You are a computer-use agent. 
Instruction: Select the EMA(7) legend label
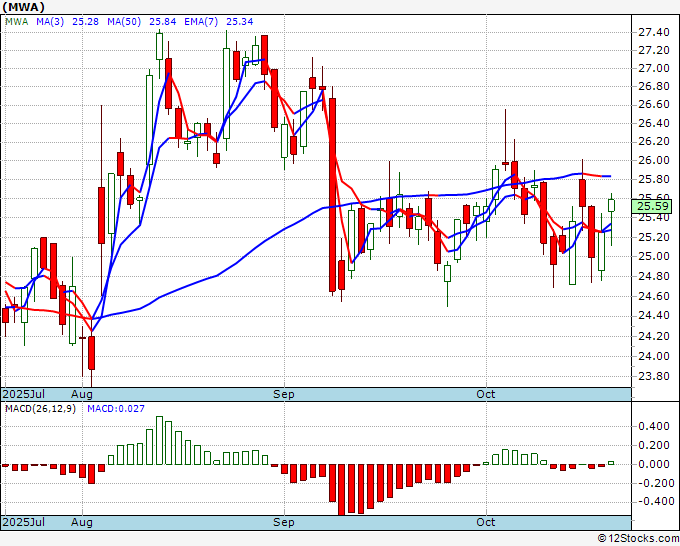coord(201,22)
